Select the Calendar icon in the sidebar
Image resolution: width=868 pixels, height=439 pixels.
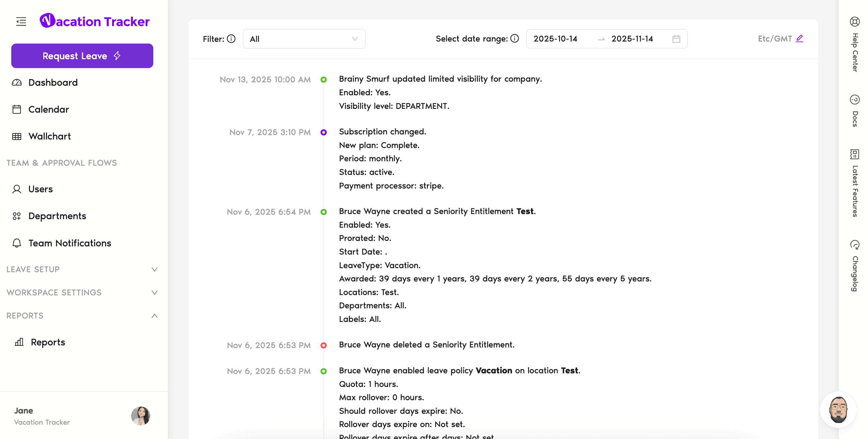point(16,109)
